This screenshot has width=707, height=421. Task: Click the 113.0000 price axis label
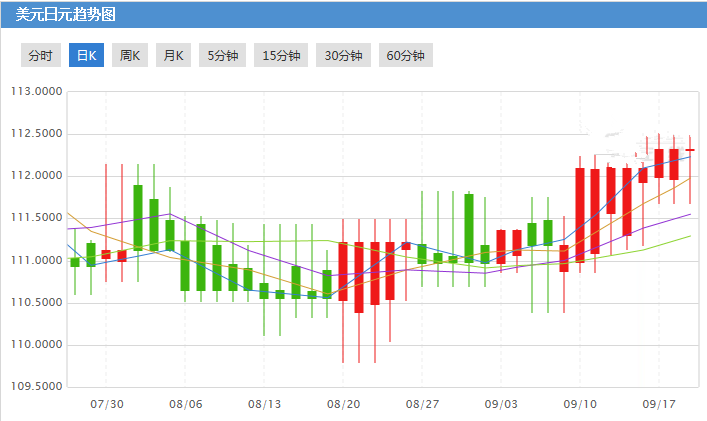(36, 92)
